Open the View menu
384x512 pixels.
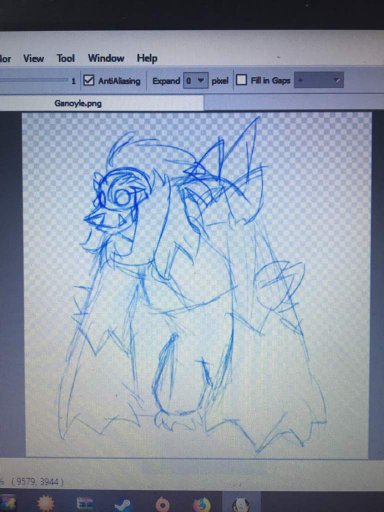pyautogui.click(x=33, y=58)
